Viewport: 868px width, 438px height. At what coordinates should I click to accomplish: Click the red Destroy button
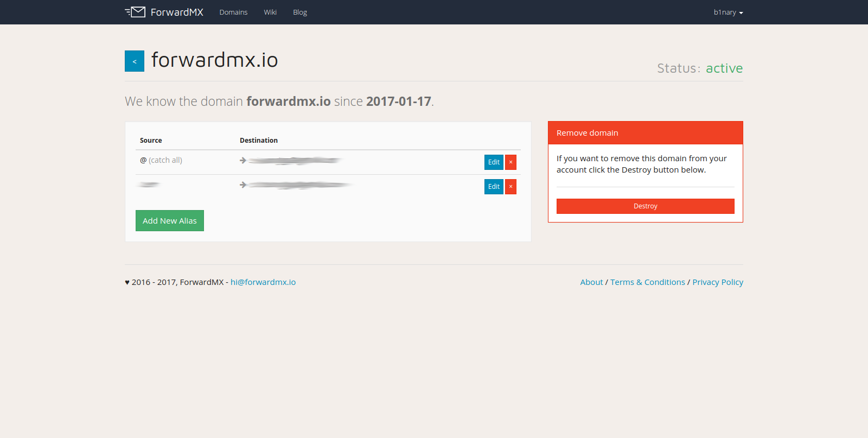click(646, 206)
